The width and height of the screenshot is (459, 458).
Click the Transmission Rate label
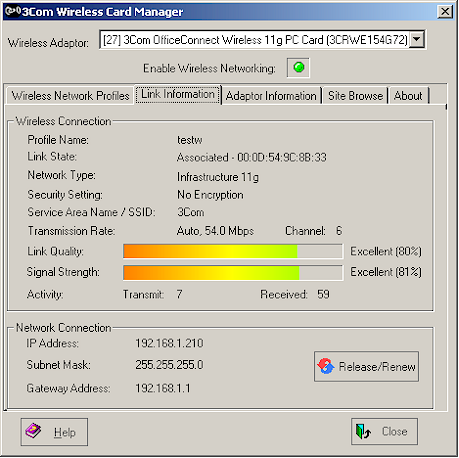(x=71, y=231)
